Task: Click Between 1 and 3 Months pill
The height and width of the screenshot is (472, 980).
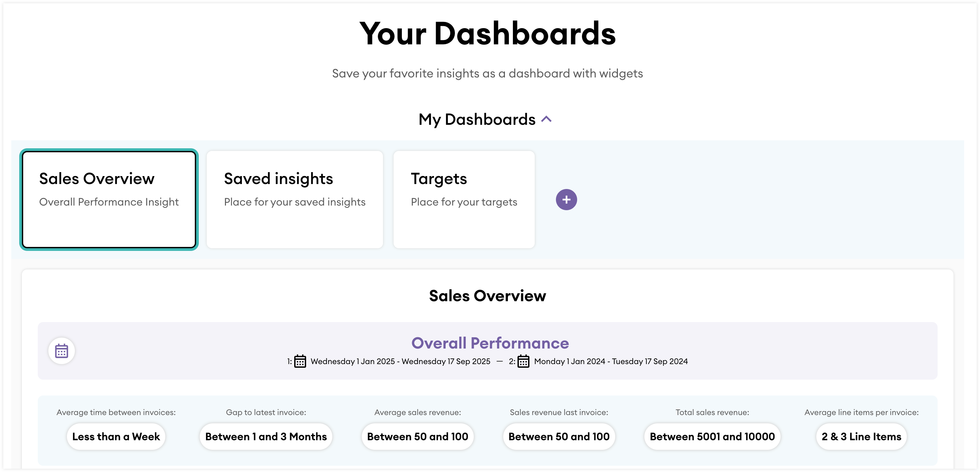Action: click(266, 437)
